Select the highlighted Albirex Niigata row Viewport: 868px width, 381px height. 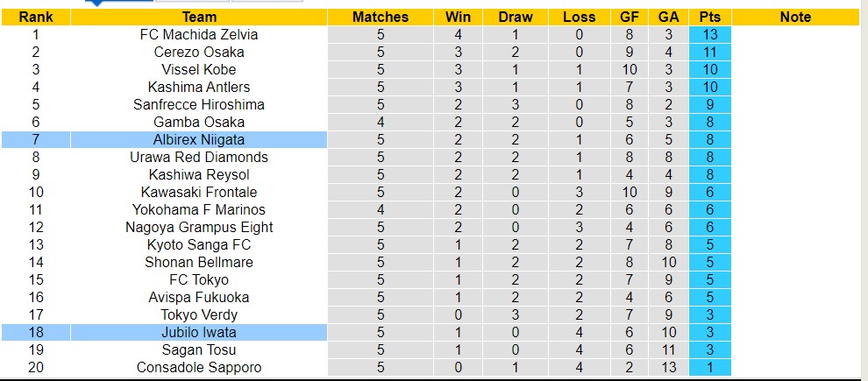(x=199, y=139)
